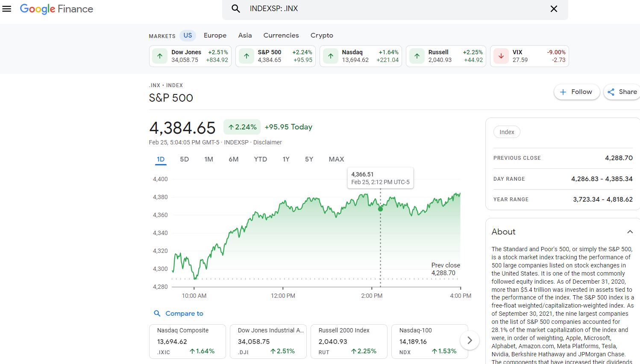
Task: Click the search magnifier icon
Action: [235, 8]
